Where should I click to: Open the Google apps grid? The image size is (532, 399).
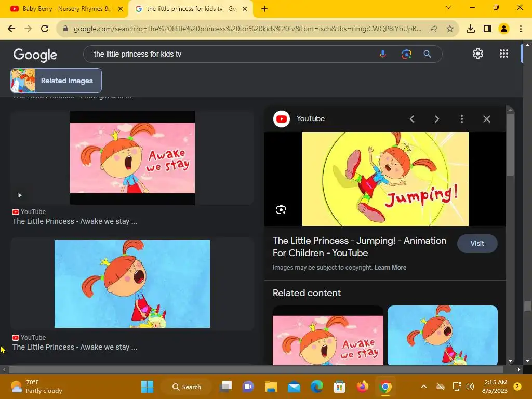tap(504, 54)
